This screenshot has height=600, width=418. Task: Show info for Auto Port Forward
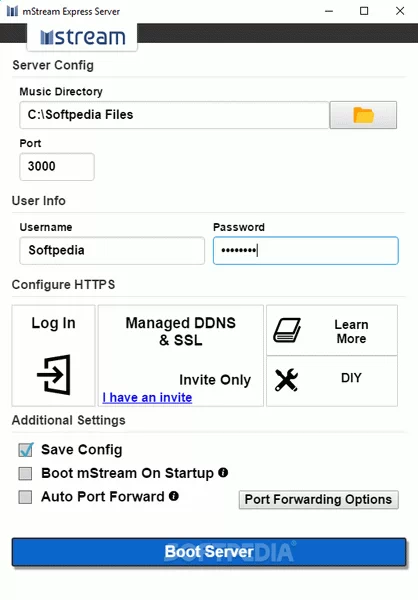(174, 496)
